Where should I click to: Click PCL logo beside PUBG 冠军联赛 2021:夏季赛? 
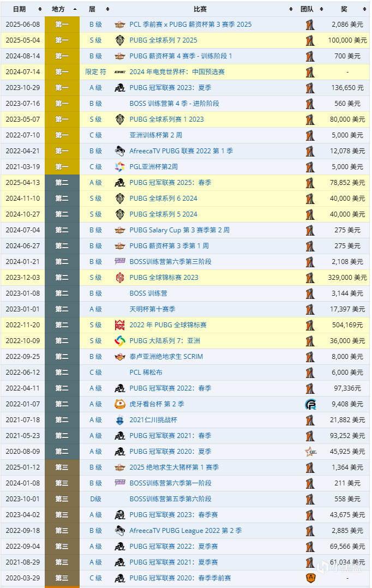click(119, 562)
